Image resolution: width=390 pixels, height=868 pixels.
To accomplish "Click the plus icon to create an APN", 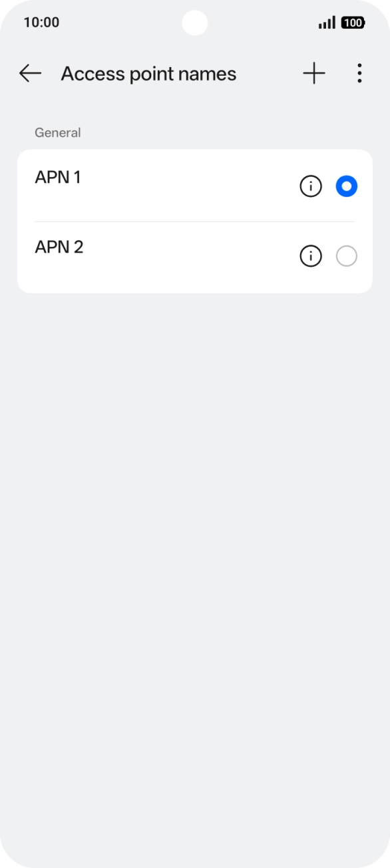I will [x=312, y=73].
